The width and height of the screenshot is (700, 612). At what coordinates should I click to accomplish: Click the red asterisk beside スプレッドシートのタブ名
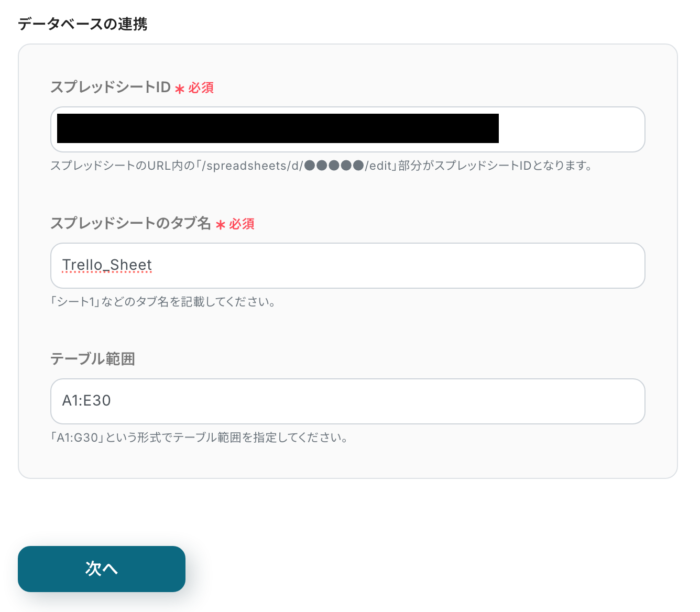(x=221, y=225)
